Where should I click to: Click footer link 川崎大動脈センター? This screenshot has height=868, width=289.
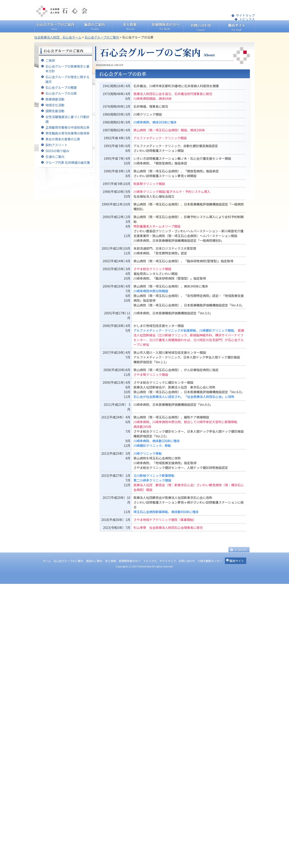(210, 561)
